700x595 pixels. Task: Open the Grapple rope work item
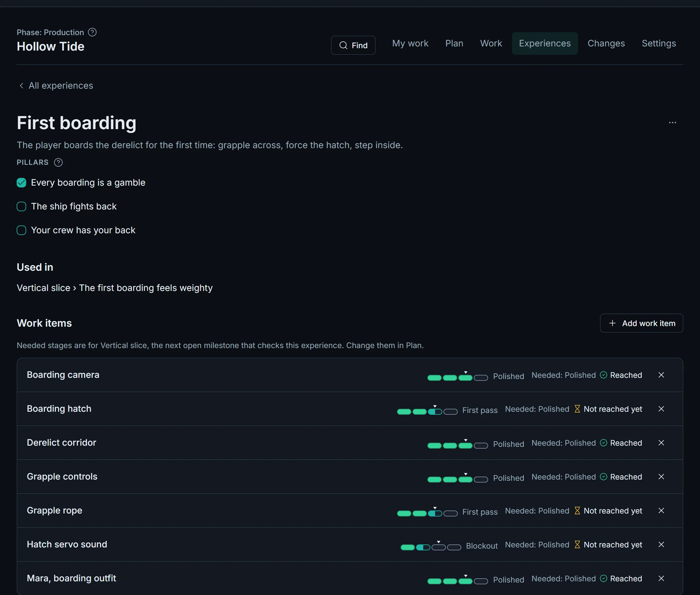pyautogui.click(x=54, y=511)
